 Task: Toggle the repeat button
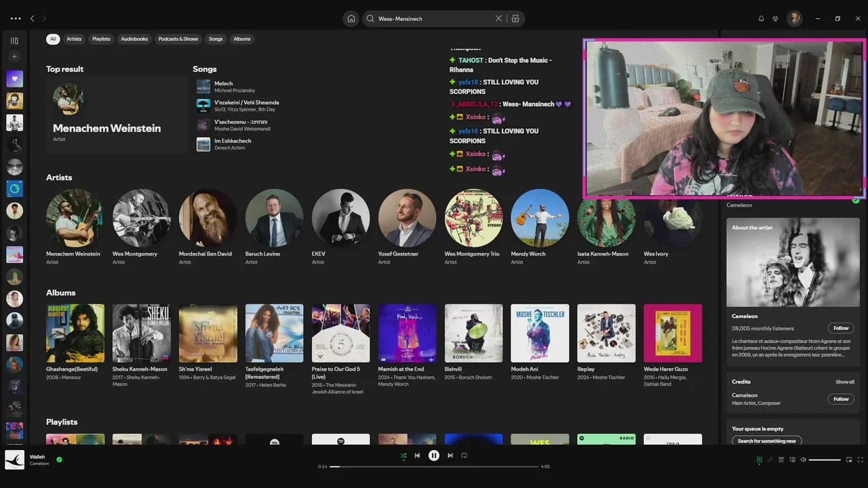465,455
